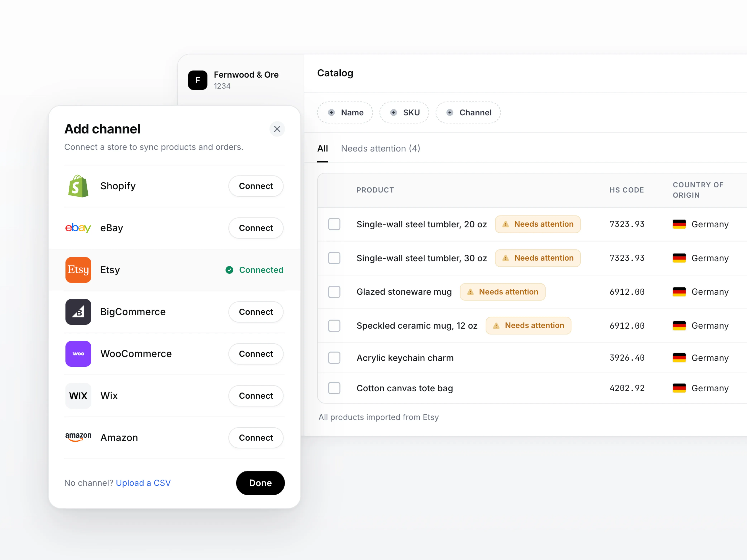The width and height of the screenshot is (747, 560).
Task: Click the Cotton canvas tote bag product name
Action: coord(405,388)
